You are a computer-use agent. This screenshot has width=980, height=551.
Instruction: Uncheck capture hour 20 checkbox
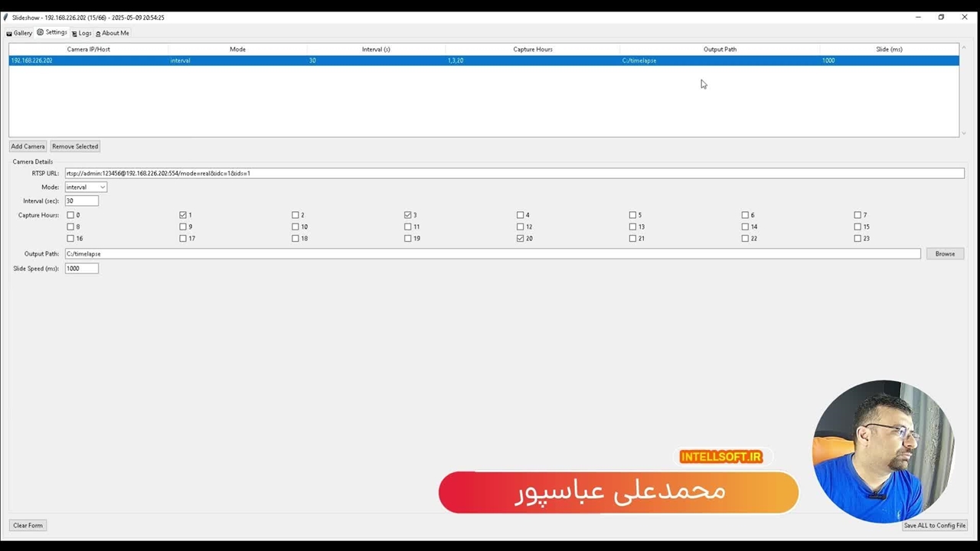(x=521, y=238)
